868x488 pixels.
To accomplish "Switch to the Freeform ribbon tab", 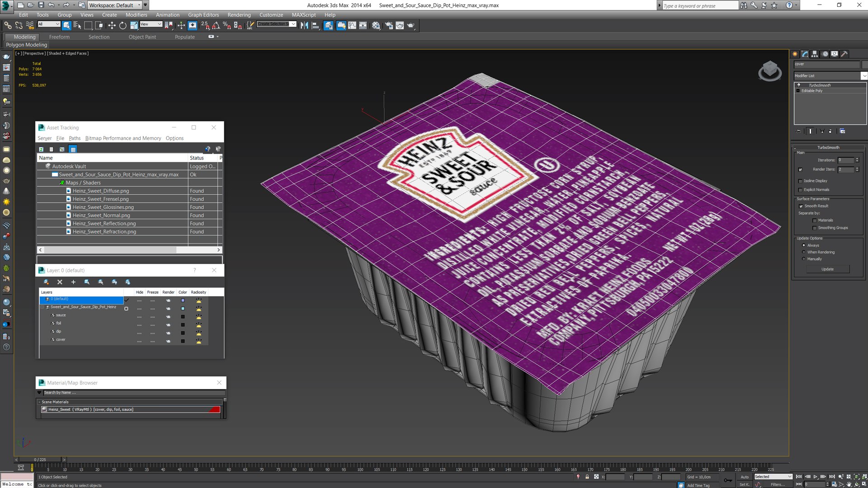I will coord(59,37).
